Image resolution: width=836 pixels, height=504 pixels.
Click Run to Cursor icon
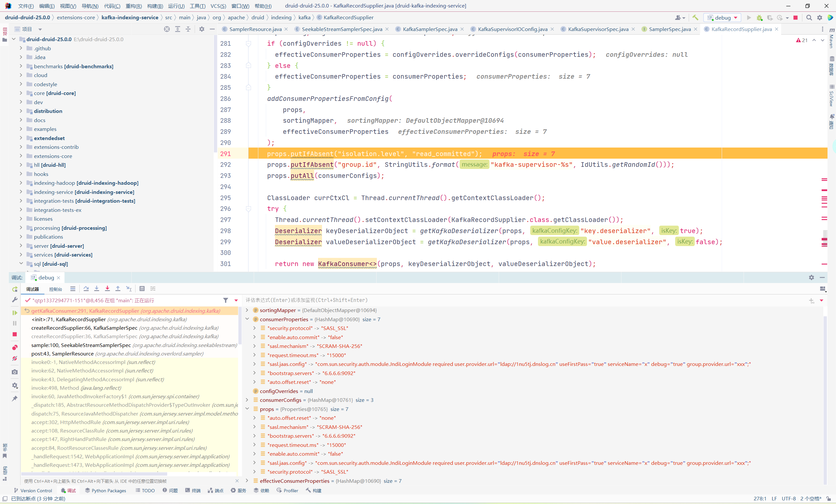click(x=129, y=289)
